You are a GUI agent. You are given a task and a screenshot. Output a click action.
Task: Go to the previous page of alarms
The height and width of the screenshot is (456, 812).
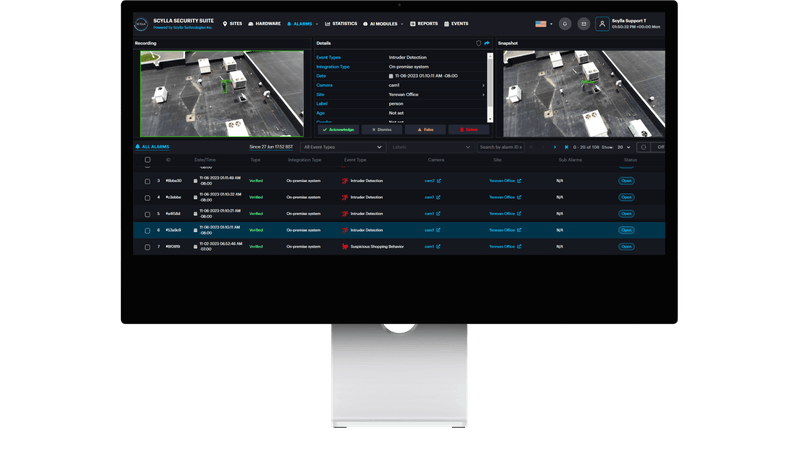pyautogui.click(x=543, y=147)
